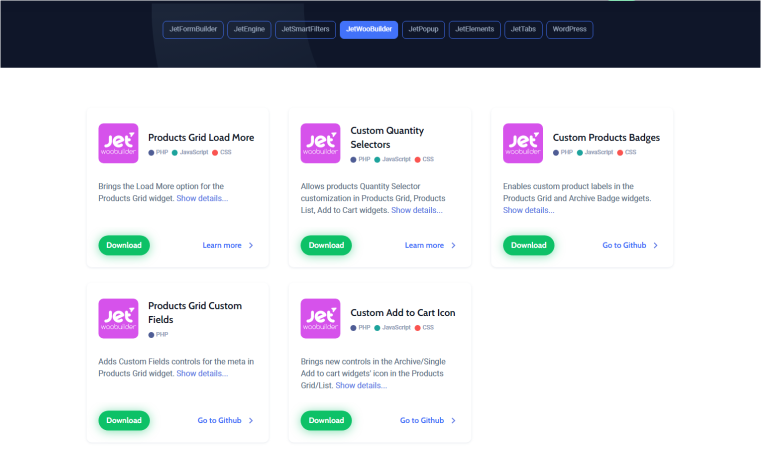Viewport: 761px width, 451px height.
Task: Go to Github for Products Grid Custom Fields
Action: point(219,420)
